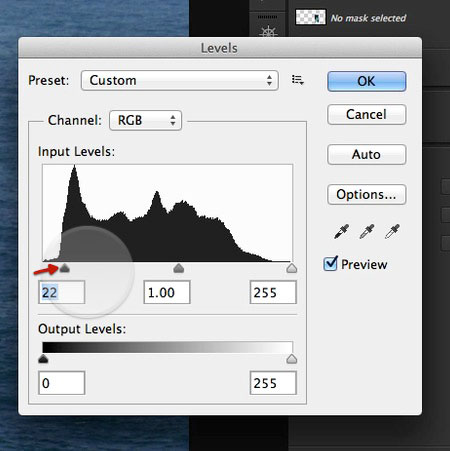The height and width of the screenshot is (451, 450).
Task: Click the Levels dialog title bar
Action: click(x=220, y=48)
